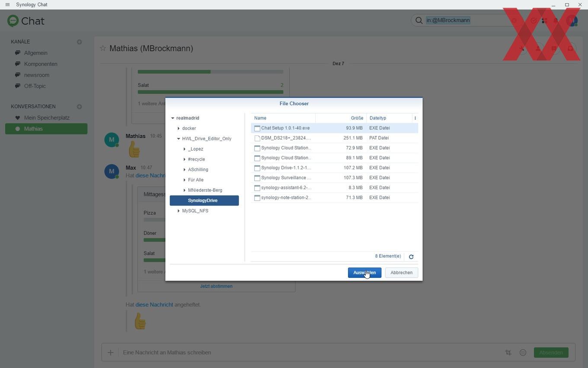Click file icon of Chat Setup 1.0.1-40.exe
Viewport: 588px width, 368px height.
tap(257, 128)
